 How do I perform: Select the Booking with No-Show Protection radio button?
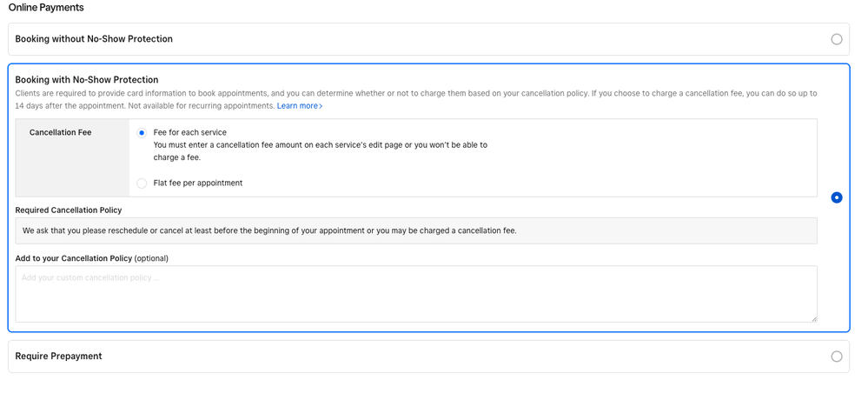click(836, 197)
